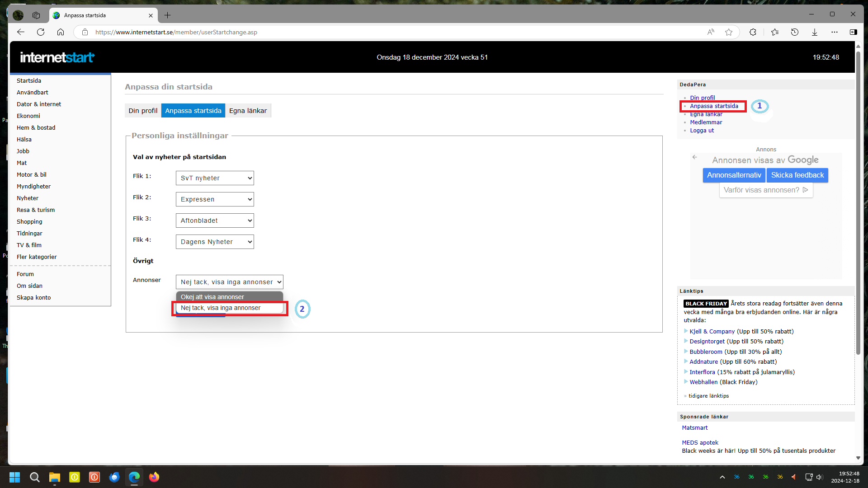
Task: Open the Flik 2 Expressen dropdown
Action: [x=215, y=199]
